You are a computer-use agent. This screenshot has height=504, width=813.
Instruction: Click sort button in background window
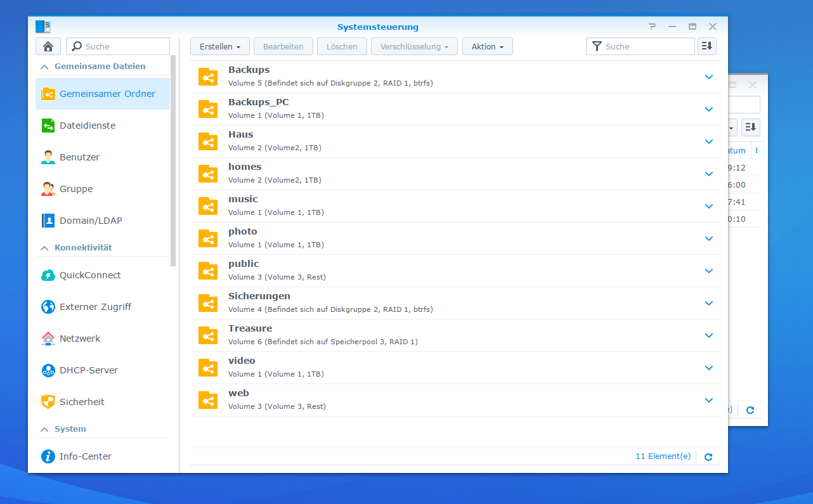click(x=751, y=127)
